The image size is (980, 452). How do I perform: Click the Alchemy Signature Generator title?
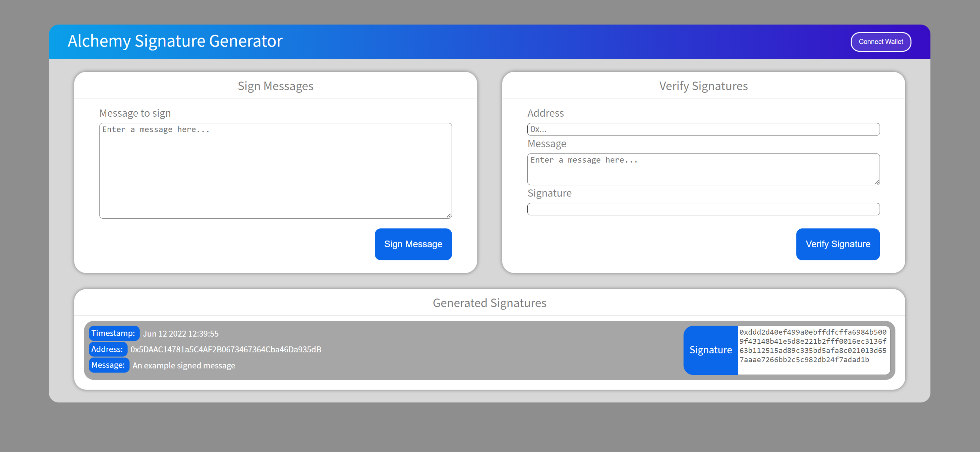coord(175,41)
